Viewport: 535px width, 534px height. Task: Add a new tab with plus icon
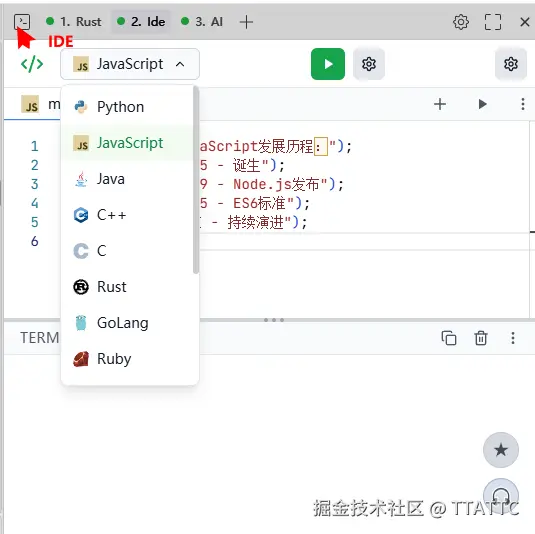pos(246,22)
